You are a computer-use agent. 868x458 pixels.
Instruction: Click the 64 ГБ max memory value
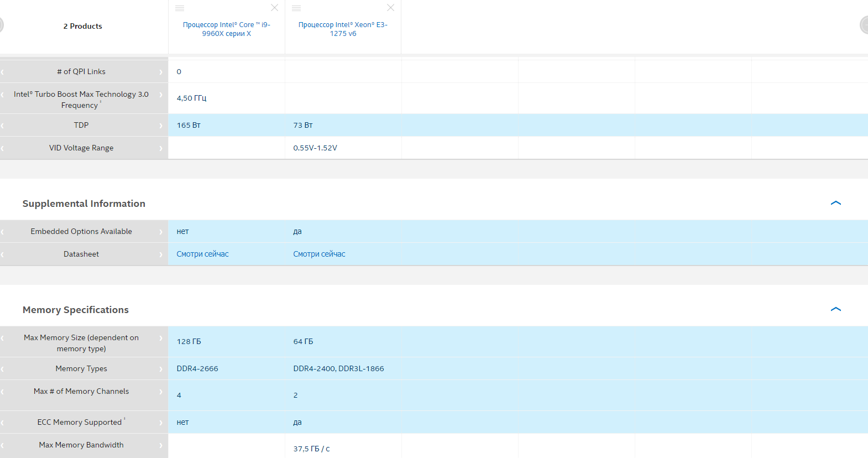pyautogui.click(x=303, y=341)
